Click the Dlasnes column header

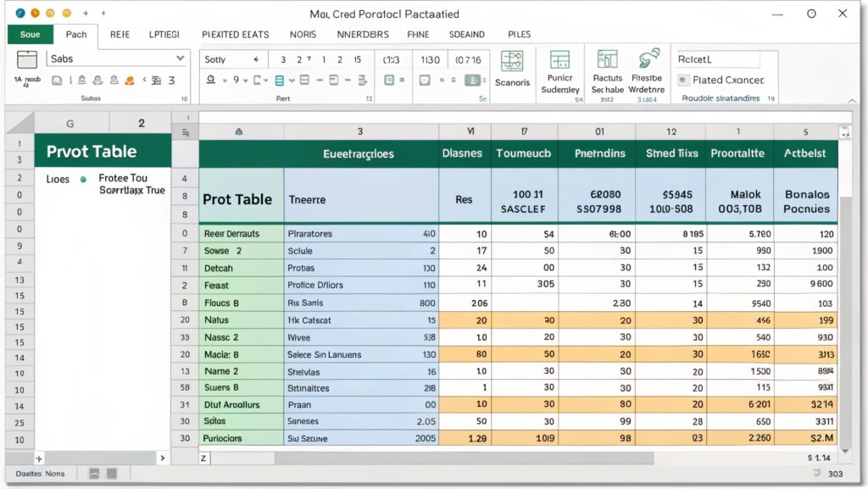tap(462, 153)
